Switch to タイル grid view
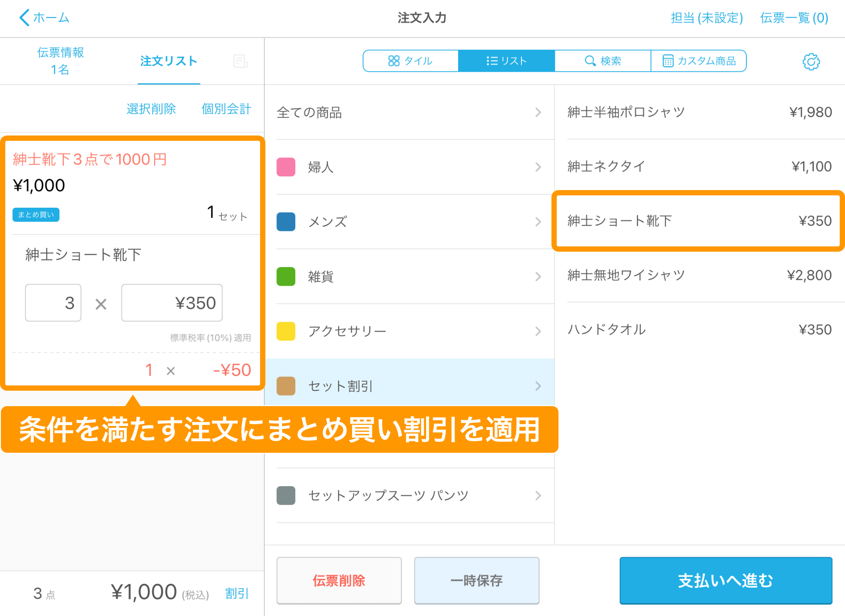845x616 pixels. (410, 61)
